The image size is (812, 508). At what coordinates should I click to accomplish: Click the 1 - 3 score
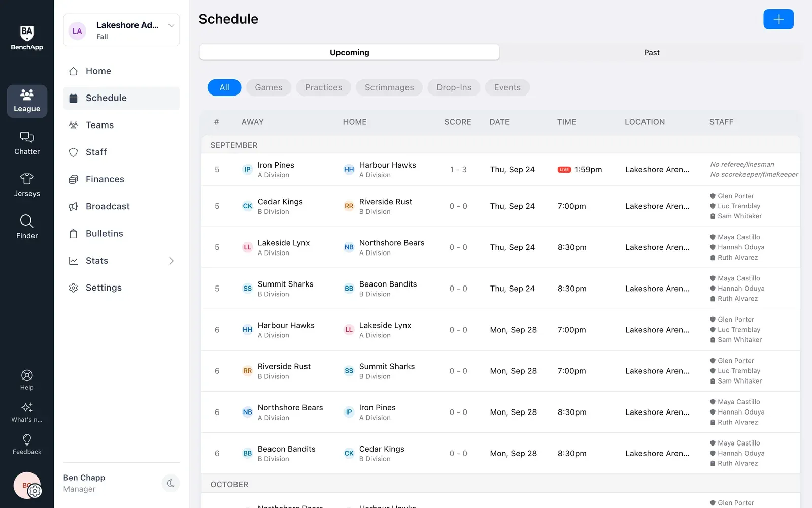click(x=458, y=170)
